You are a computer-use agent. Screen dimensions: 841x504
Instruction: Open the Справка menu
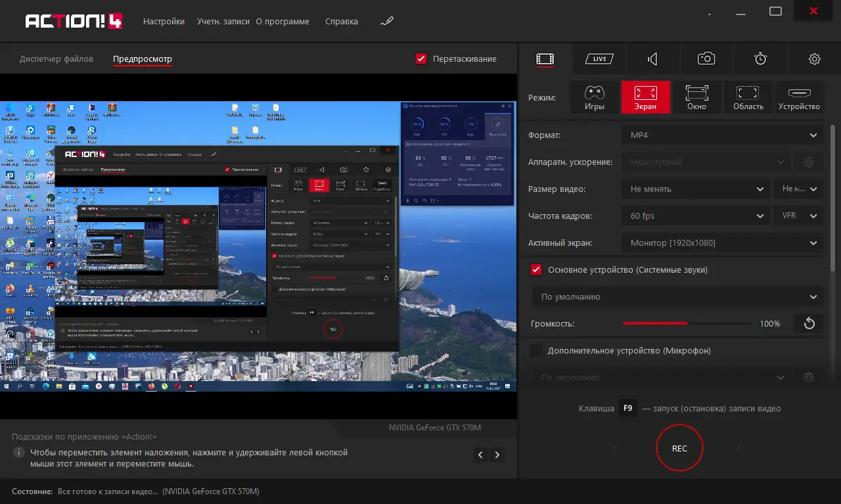point(342,22)
